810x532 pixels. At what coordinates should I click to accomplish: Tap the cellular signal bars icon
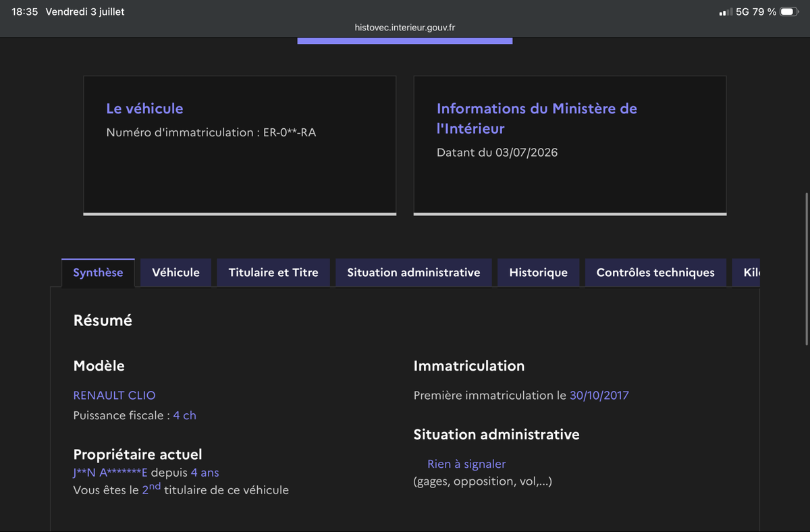point(726,12)
